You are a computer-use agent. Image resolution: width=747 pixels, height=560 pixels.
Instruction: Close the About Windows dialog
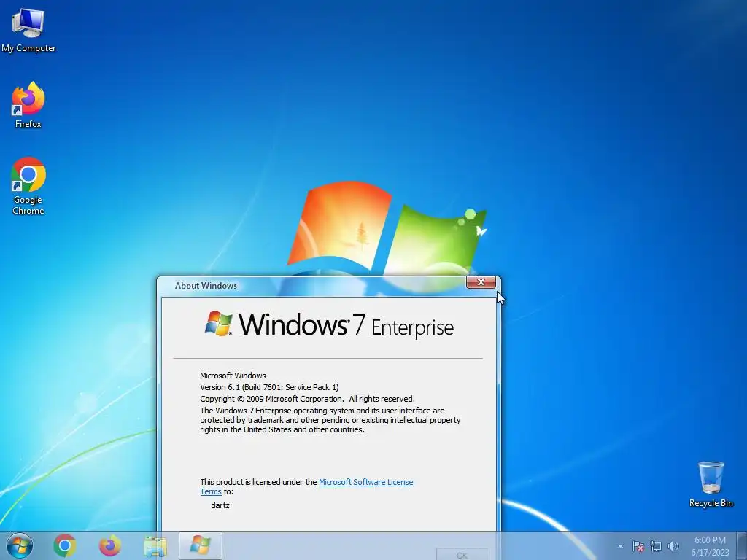click(481, 282)
